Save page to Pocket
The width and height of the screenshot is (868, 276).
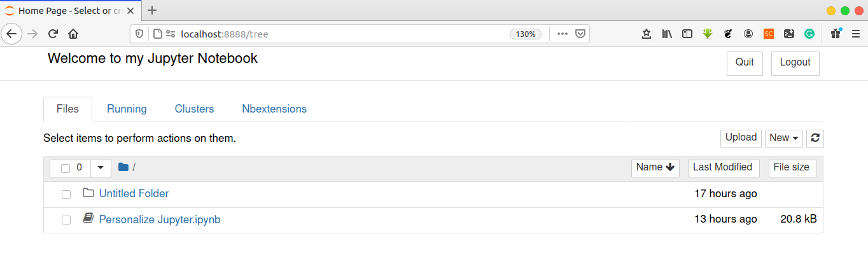click(580, 34)
